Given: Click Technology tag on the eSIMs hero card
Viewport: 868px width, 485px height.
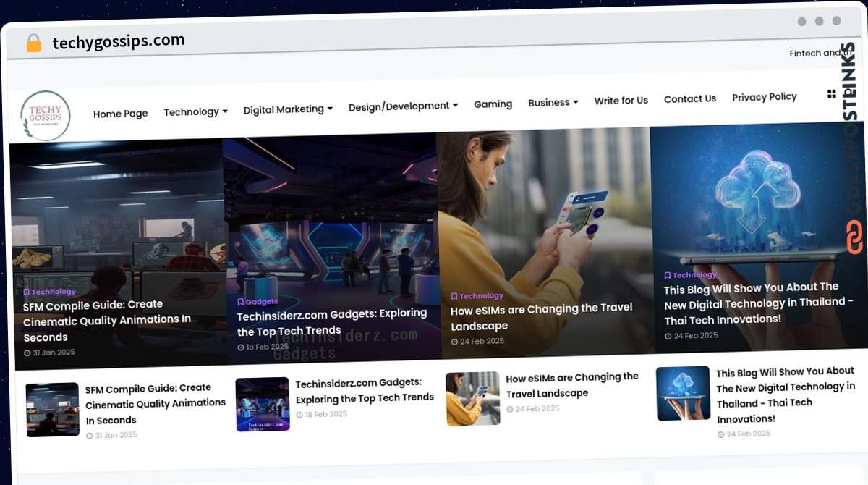Looking at the screenshot, I should coord(481,295).
